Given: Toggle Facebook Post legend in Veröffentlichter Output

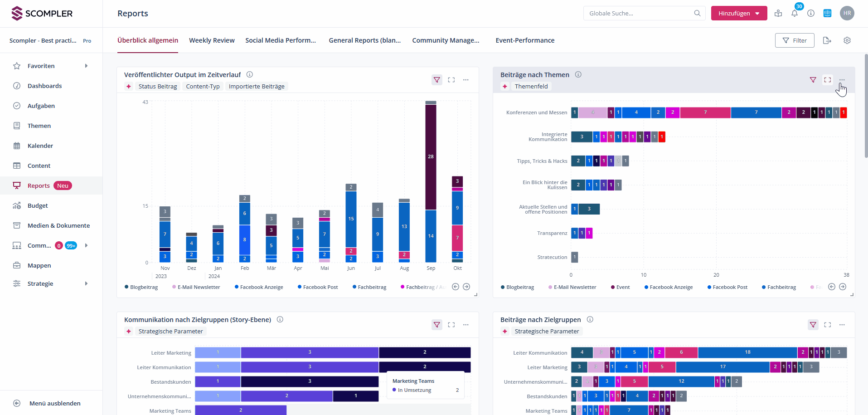Looking at the screenshot, I should (318, 287).
